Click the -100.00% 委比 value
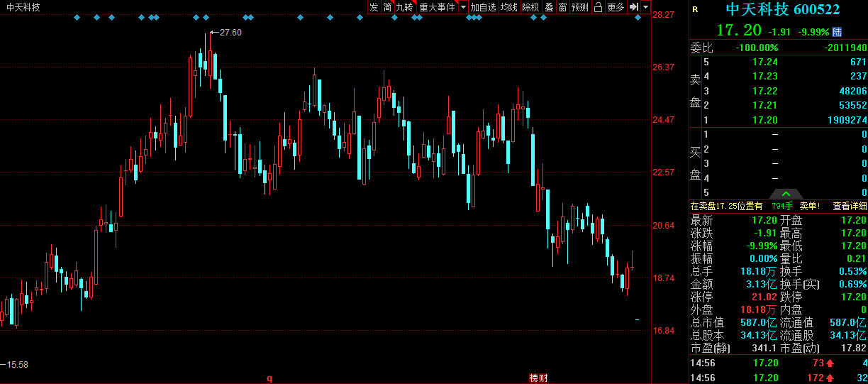The image size is (868, 384). 757,48
